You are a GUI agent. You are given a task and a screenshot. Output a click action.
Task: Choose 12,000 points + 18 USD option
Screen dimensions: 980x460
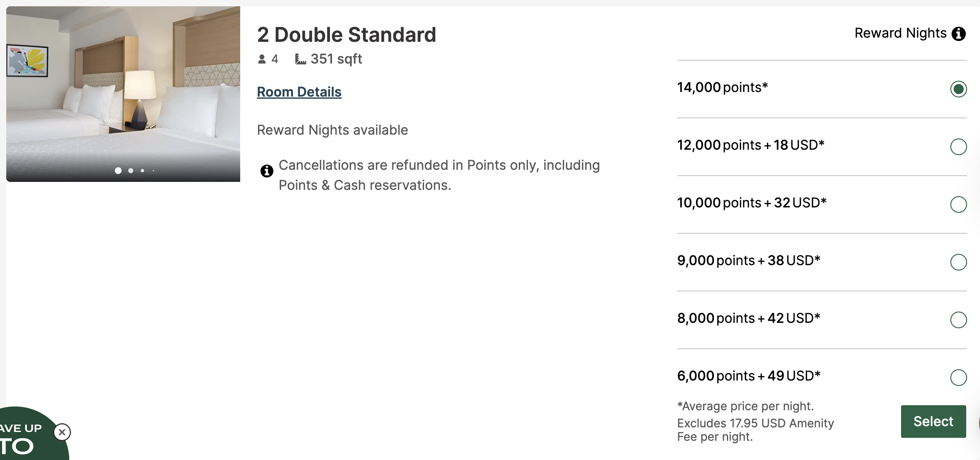pyautogui.click(x=958, y=147)
